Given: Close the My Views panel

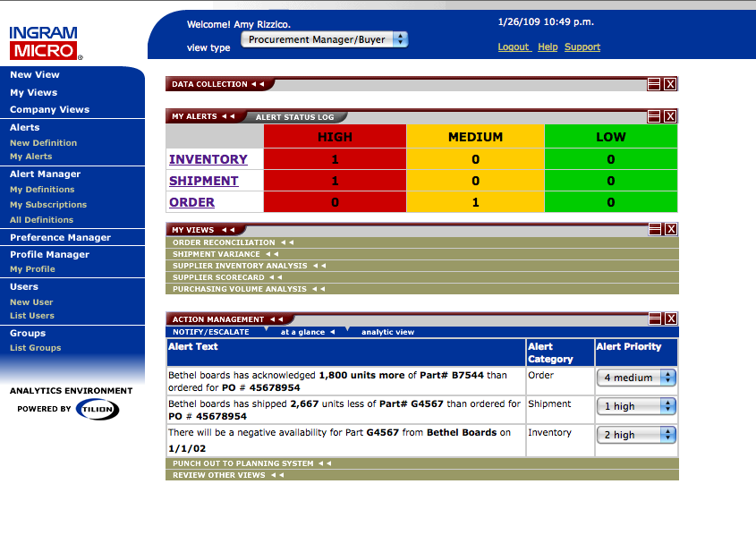Looking at the screenshot, I should (671, 229).
